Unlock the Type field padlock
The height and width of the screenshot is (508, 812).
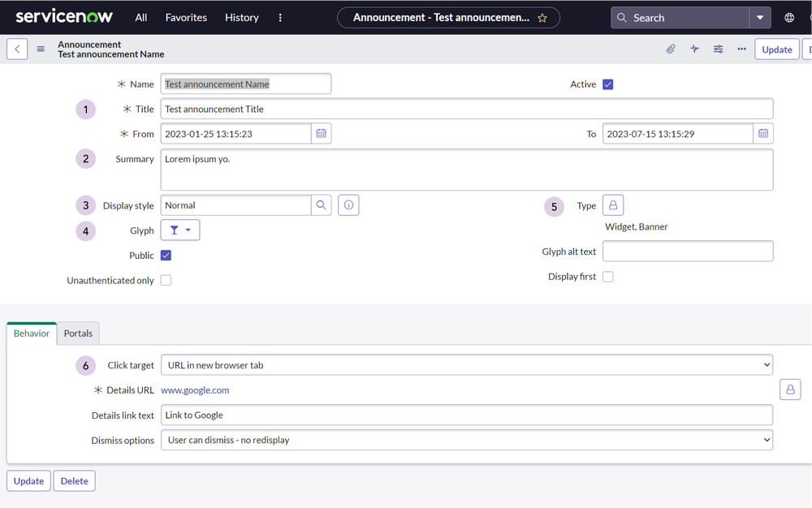[x=613, y=205]
